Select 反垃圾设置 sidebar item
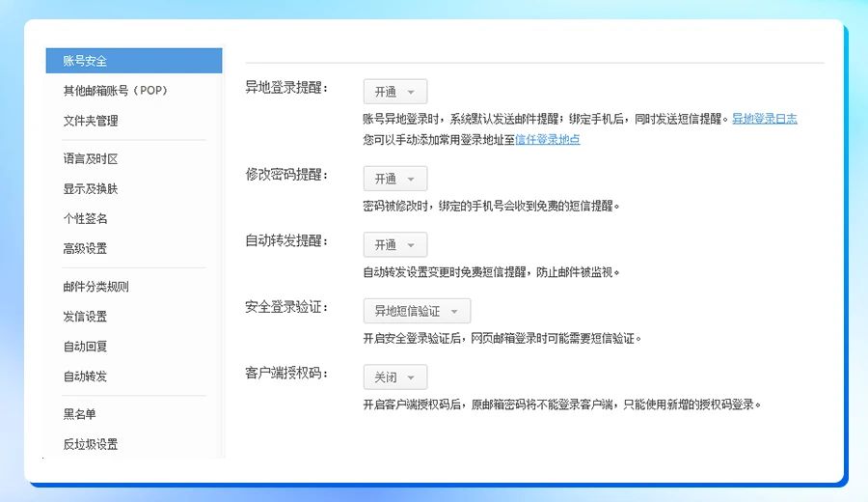This screenshot has height=502, width=868. tap(91, 444)
